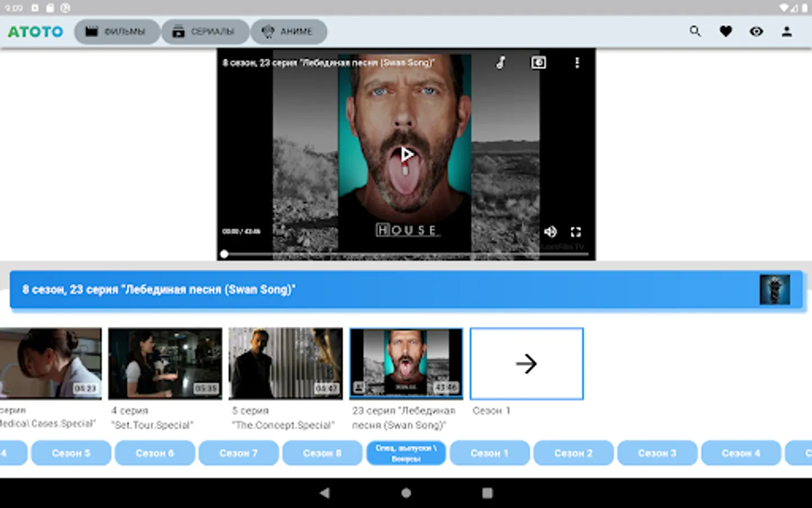Open the poster thumbnail in blue banner

click(775, 290)
